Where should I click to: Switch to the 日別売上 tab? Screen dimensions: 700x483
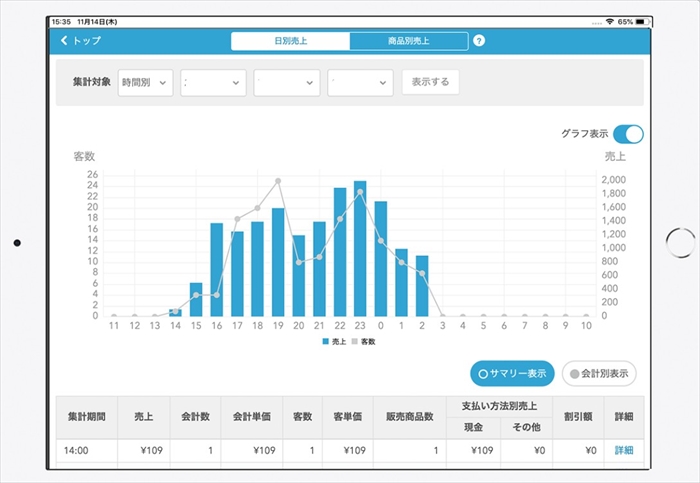click(x=291, y=41)
